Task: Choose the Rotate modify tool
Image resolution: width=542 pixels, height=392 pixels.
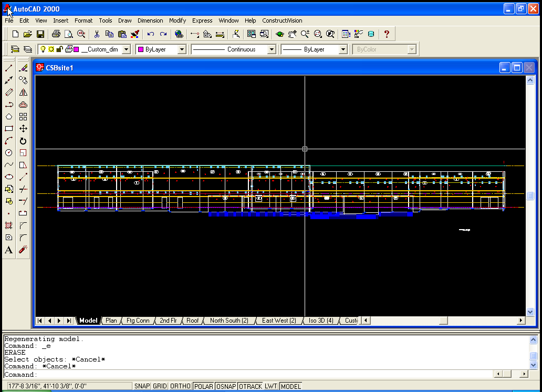Action: coord(23,141)
